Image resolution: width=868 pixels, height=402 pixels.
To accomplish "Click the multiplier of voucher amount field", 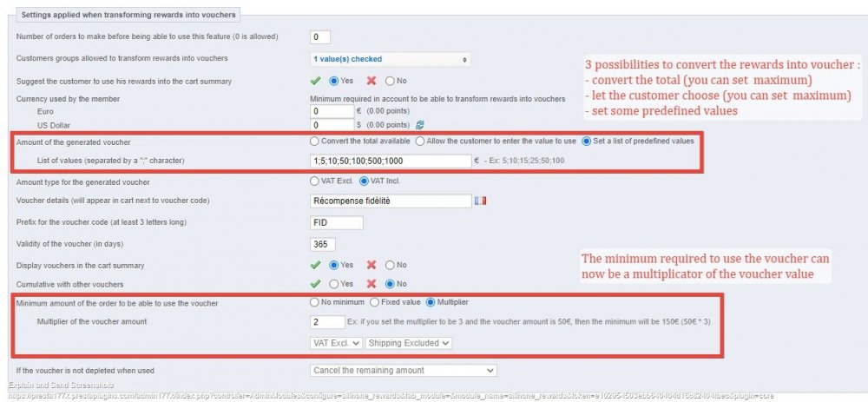I will 328,322.
